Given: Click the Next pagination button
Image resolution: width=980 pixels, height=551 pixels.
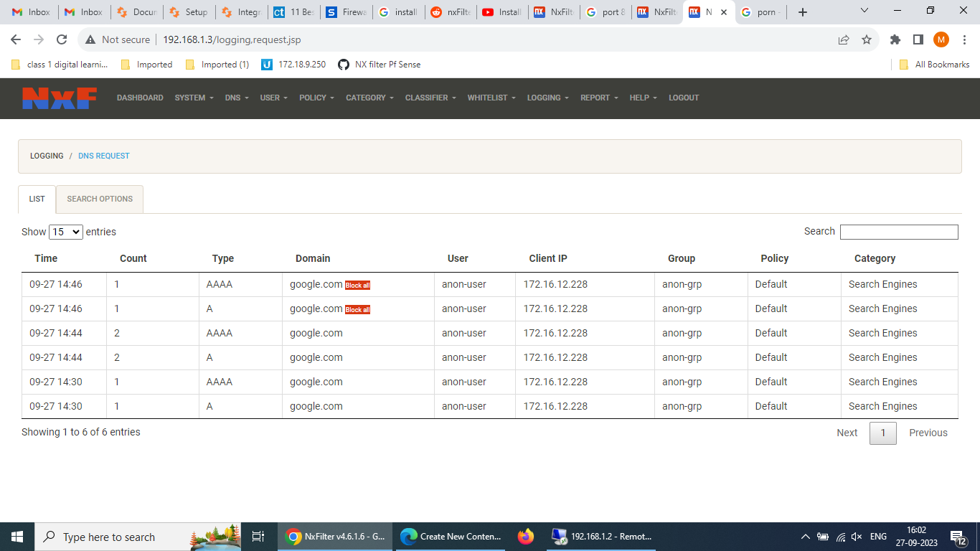Looking at the screenshot, I should pyautogui.click(x=847, y=433).
